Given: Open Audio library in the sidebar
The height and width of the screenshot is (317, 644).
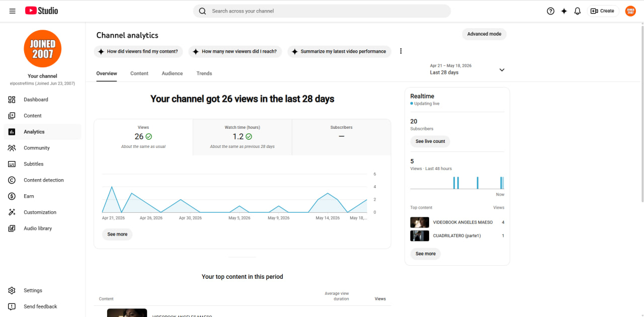Looking at the screenshot, I should (x=42, y=228).
